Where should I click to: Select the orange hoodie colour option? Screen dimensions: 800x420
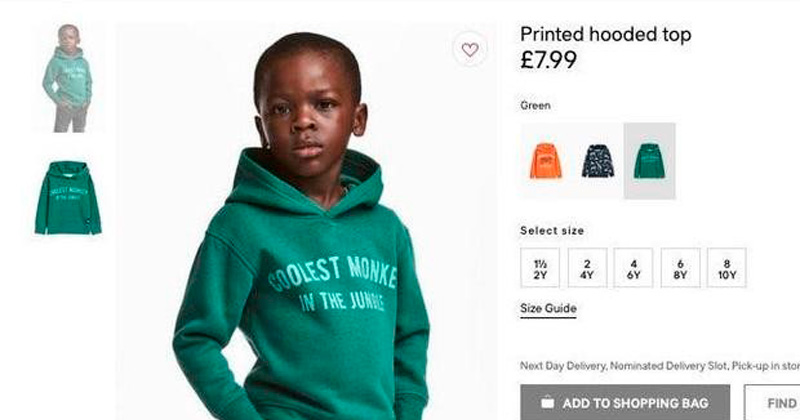[x=545, y=160]
